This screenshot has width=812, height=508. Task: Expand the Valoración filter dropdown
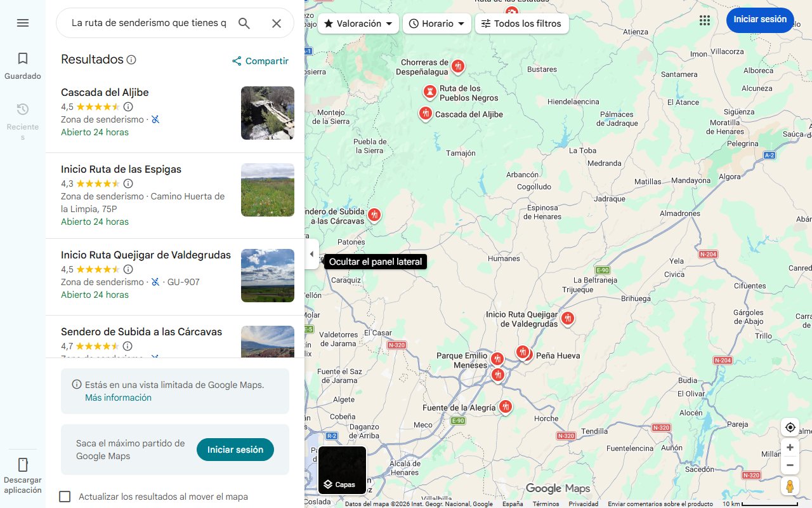[358, 23]
